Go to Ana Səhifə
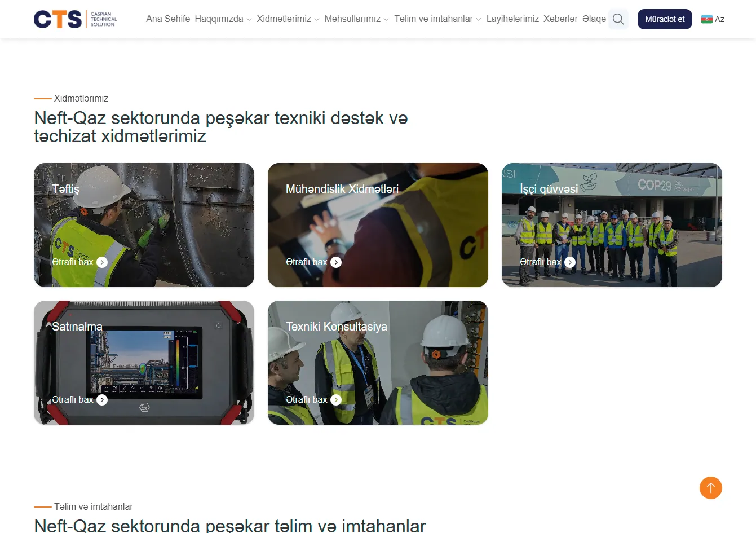756x533 pixels. tap(168, 19)
